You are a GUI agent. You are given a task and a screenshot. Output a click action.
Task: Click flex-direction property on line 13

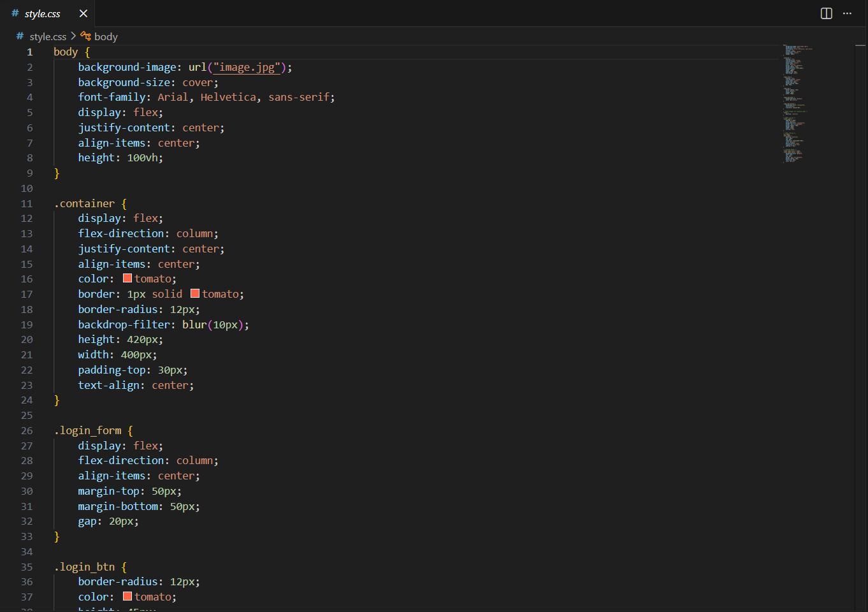click(121, 234)
